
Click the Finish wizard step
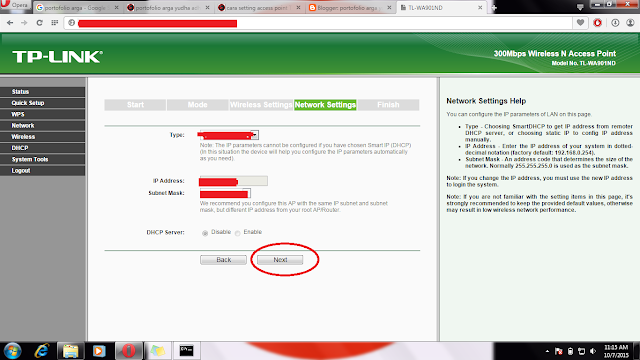pyautogui.click(x=388, y=105)
